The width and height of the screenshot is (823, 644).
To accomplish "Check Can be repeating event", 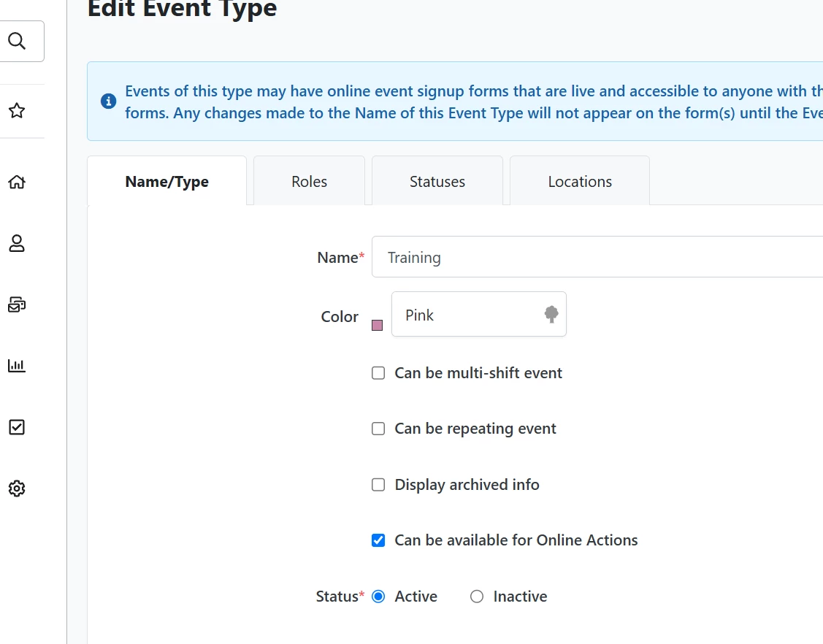I will coord(378,429).
